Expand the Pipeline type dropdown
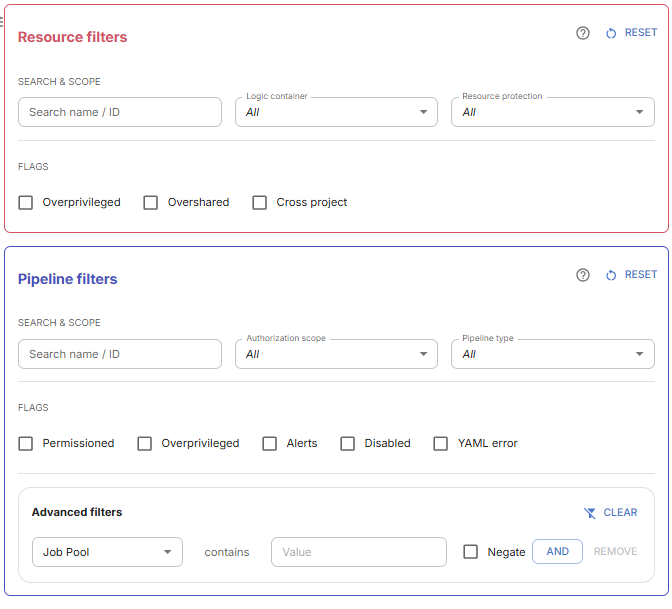672x609 pixels. tap(553, 354)
